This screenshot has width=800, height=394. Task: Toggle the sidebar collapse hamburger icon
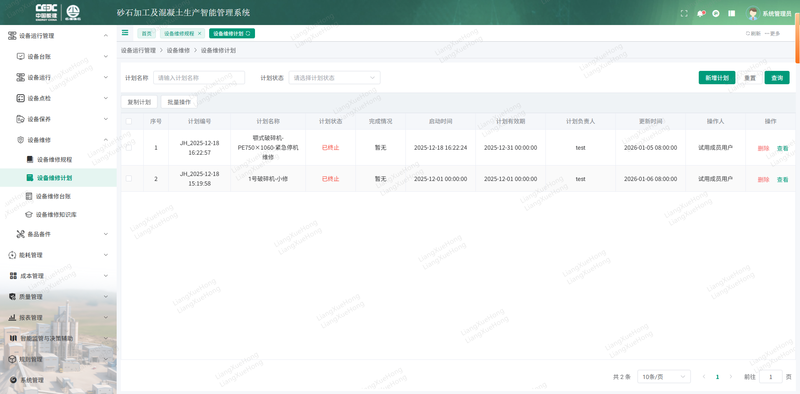coord(125,33)
